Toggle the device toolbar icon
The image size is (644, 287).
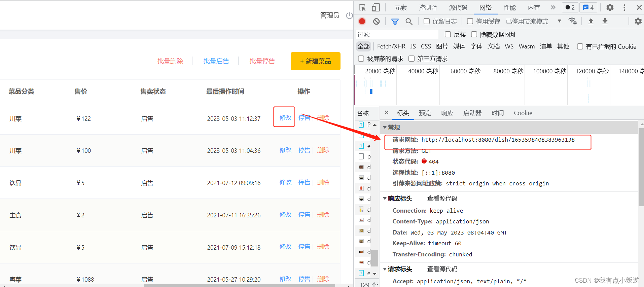click(376, 8)
